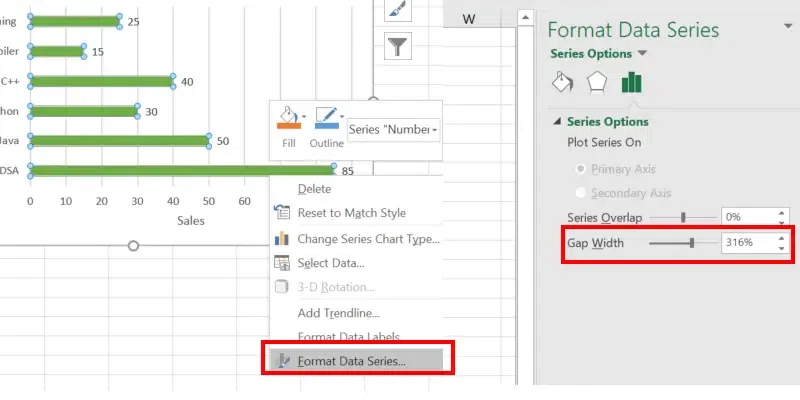Image resolution: width=800 pixels, height=400 pixels.
Task: Click the data label 25
Action: pyautogui.click(x=133, y=22)
